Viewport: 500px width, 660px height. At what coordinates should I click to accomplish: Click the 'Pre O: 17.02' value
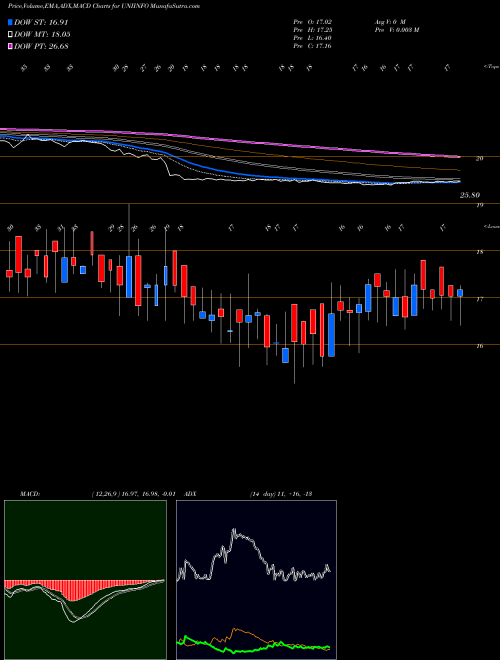313,21
